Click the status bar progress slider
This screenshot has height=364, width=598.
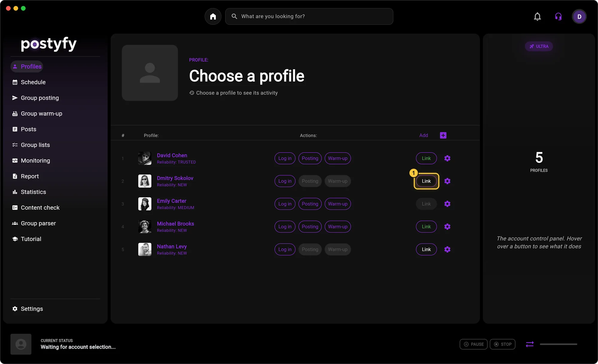click(x=558, y=344)
